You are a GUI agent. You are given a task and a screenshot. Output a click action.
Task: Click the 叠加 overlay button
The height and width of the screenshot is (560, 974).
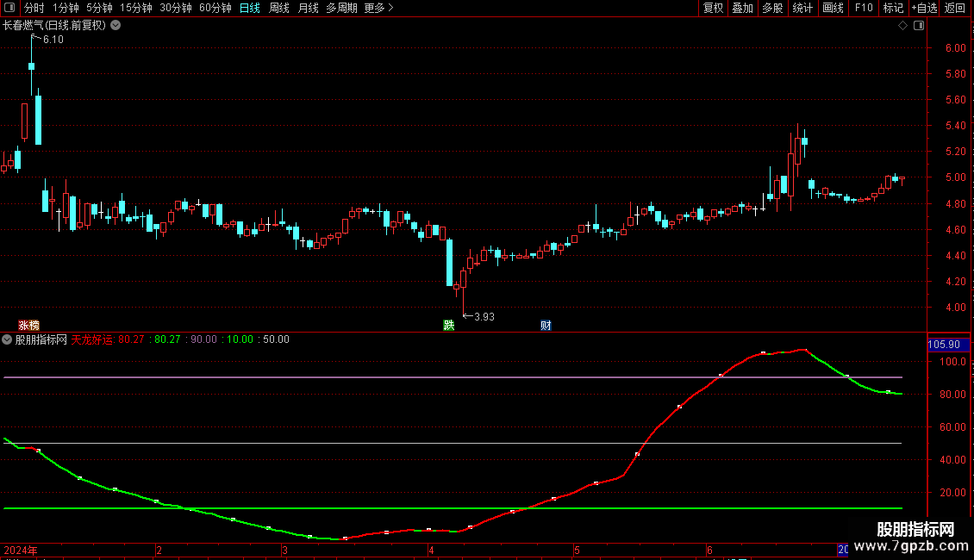(742, 8)
